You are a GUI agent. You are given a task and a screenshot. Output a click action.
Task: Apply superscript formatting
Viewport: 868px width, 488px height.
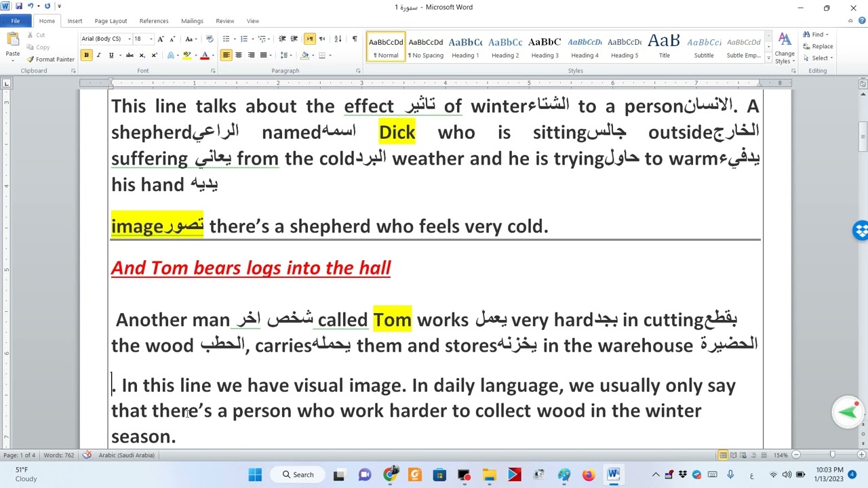click(154, 56)
